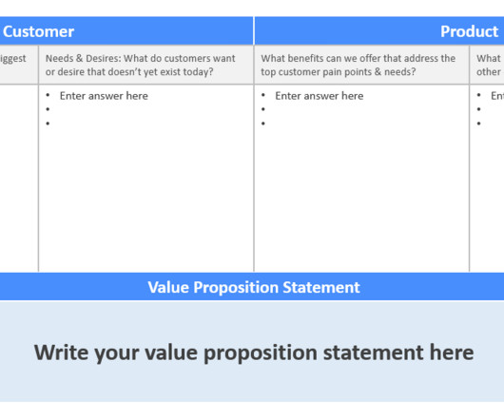
Task: Select the Product header banner
Action: [x=379, y=31]
